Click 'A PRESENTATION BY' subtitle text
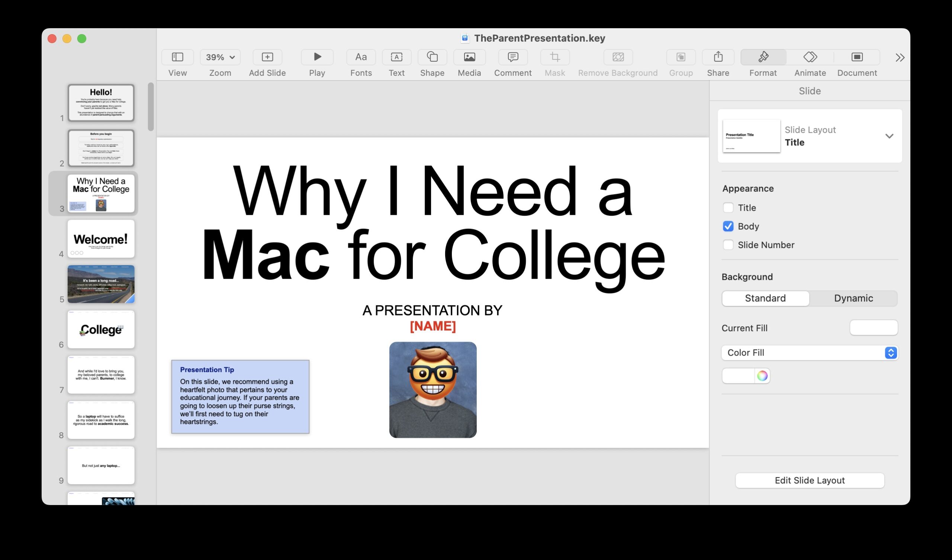 point(432,310)
